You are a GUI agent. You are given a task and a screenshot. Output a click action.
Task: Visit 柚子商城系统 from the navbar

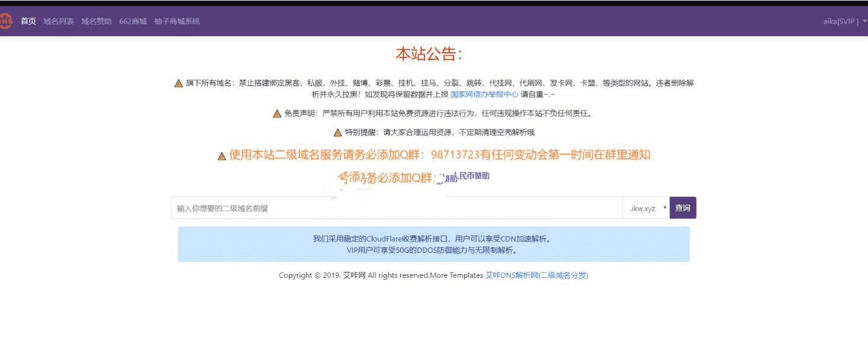177,21
